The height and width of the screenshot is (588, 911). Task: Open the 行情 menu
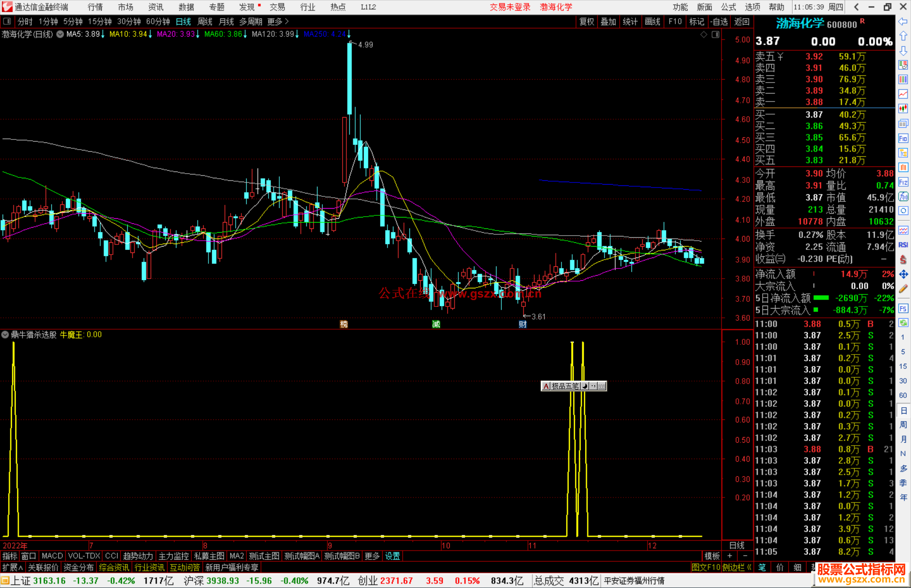[x=95, y=7]
